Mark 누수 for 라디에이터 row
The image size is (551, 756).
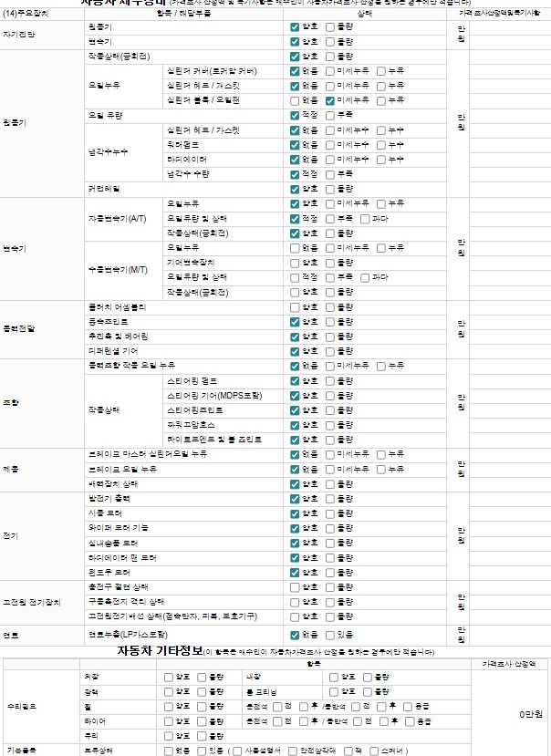click(381, 160)
